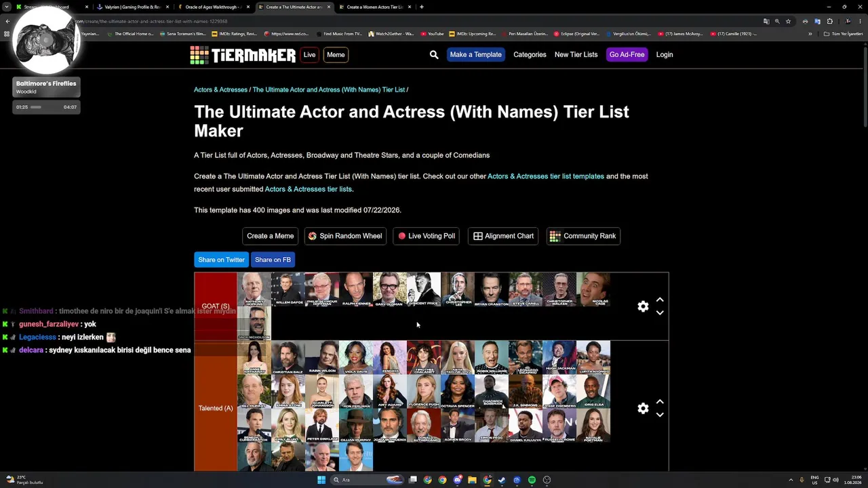This screenshot has height=488, width=868.
Task: Open recent Actors & Actresses tier lists link
Action: 309,189
